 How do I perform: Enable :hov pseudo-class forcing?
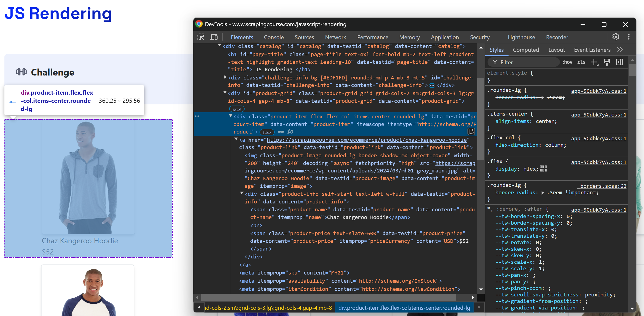pyautogui.click(x=568, y=62)
